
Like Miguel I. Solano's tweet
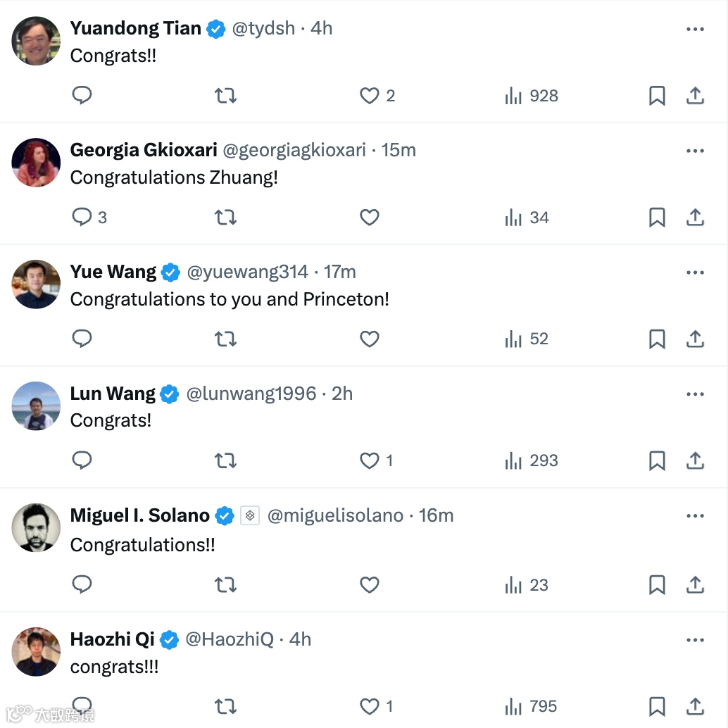[370, 585]
